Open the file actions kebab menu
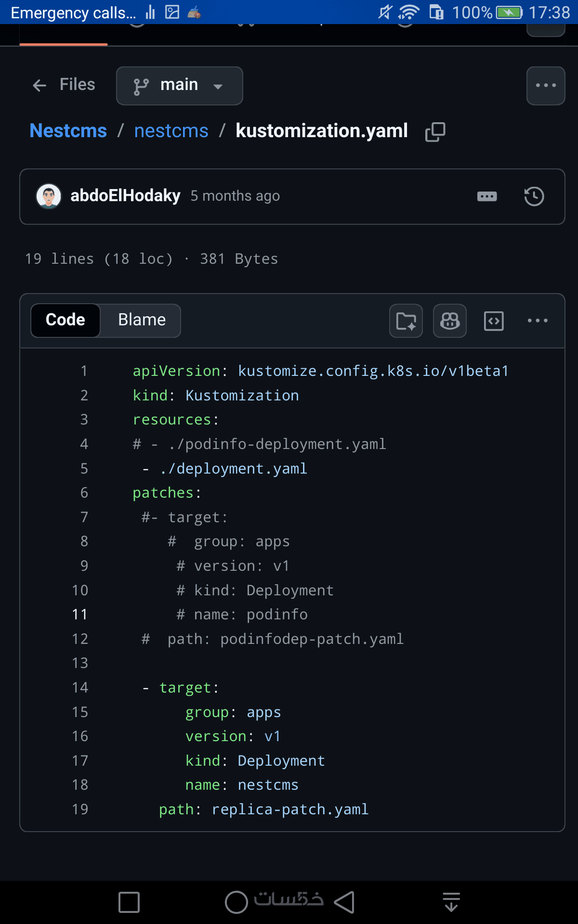 538,321
